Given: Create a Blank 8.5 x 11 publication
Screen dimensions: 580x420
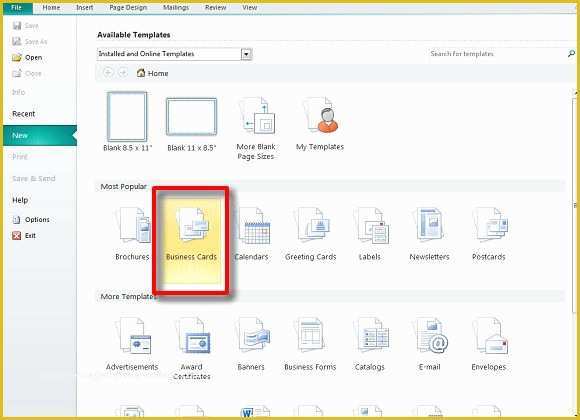Looking at the screenshot, I should 127,122.
